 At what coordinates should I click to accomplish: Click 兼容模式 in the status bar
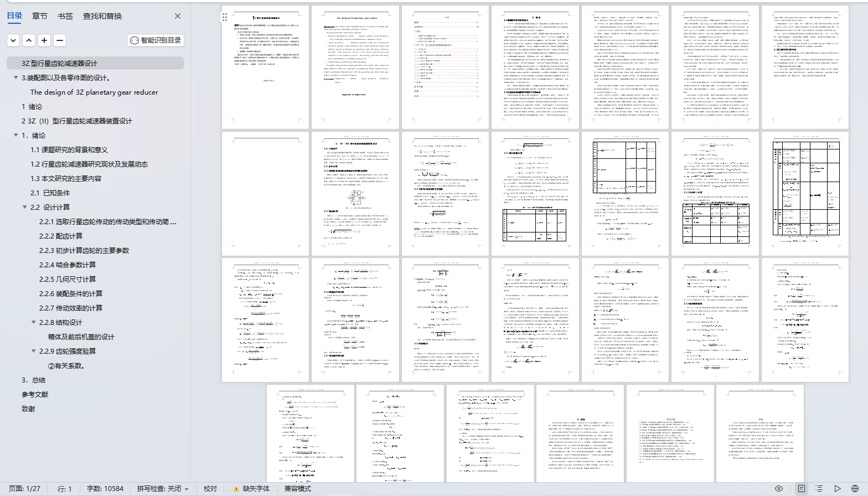pos(298,489)
